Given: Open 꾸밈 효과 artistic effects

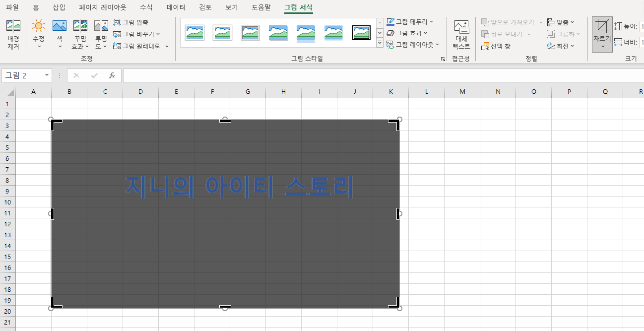Looking at the screenshot, I should 80,35.
